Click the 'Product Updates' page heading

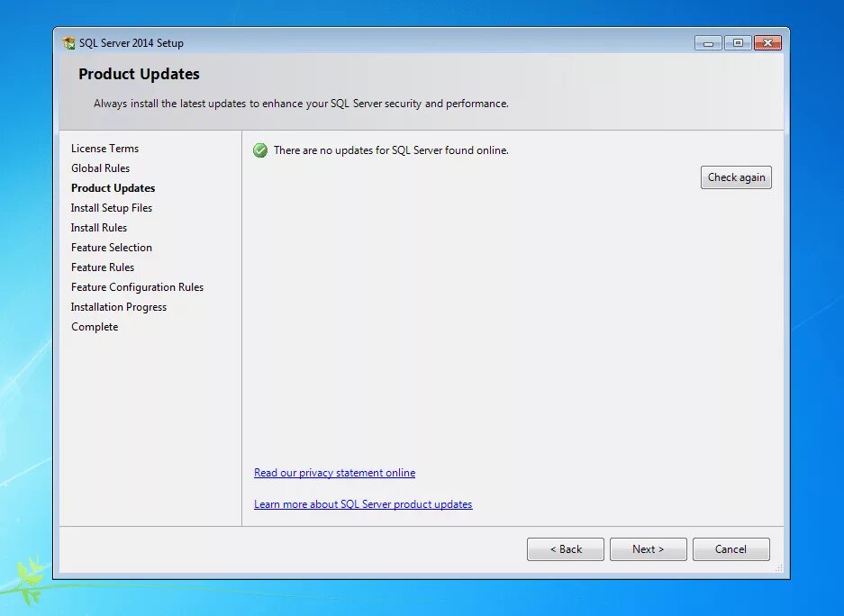point(139,74)
